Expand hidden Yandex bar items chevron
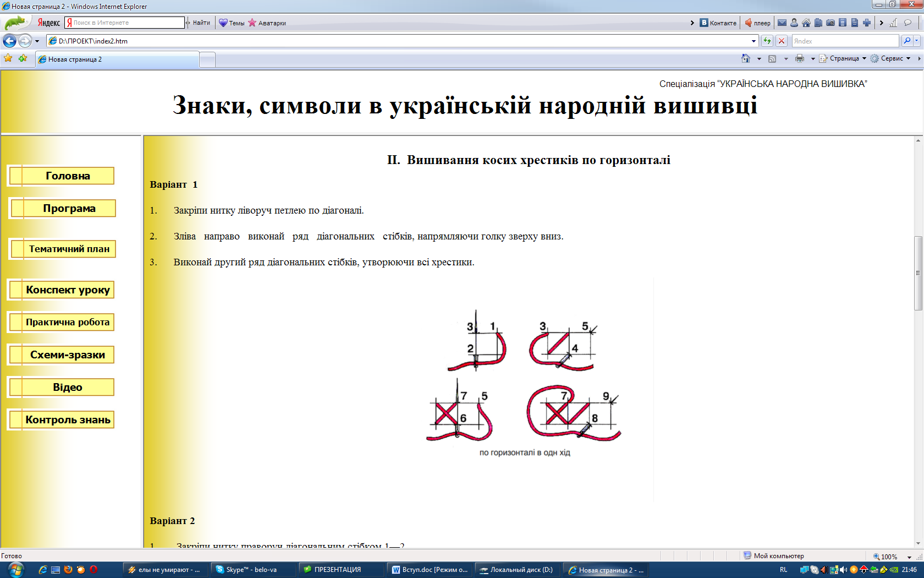Screen dimensions: 924x578 [692, 23]
